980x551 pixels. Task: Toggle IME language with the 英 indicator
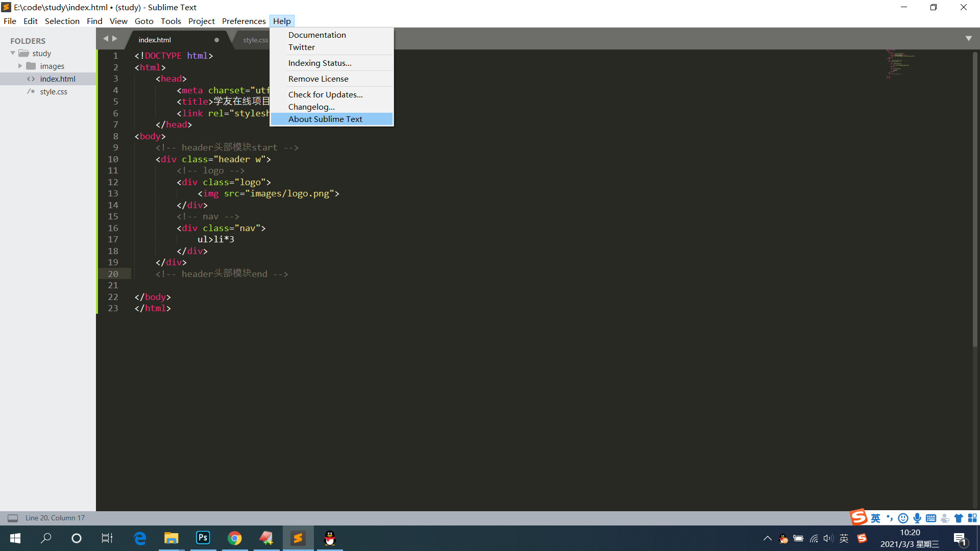pyautogui.click(x=874, y=518)
